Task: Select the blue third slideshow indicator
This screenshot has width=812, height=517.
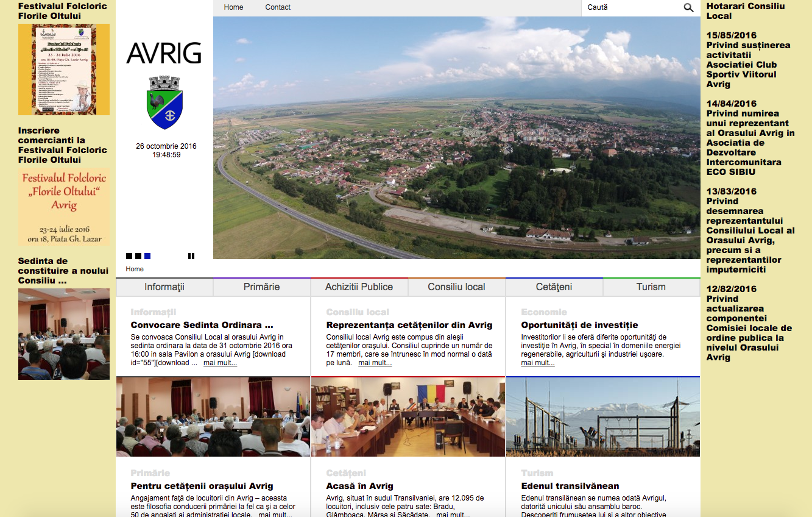Action: click(147, 256)
